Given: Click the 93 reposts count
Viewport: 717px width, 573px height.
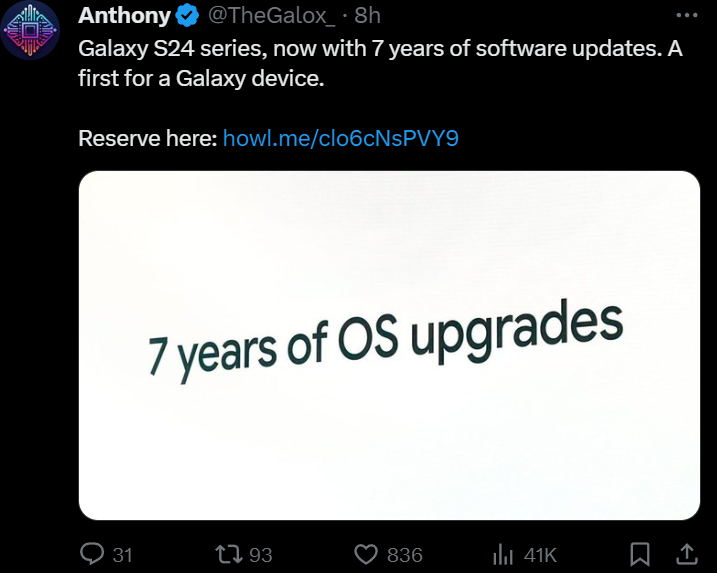Looking at the screenshot, I should (261, 555).
